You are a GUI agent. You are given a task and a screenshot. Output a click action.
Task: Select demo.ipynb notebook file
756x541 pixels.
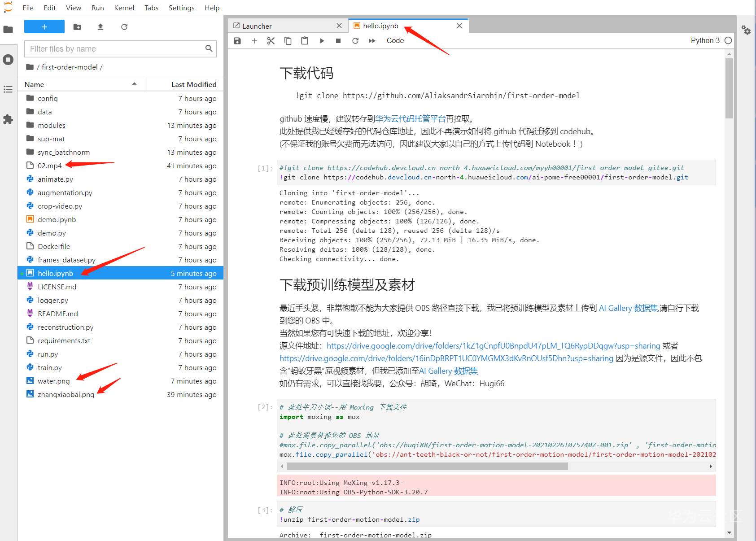120,219
